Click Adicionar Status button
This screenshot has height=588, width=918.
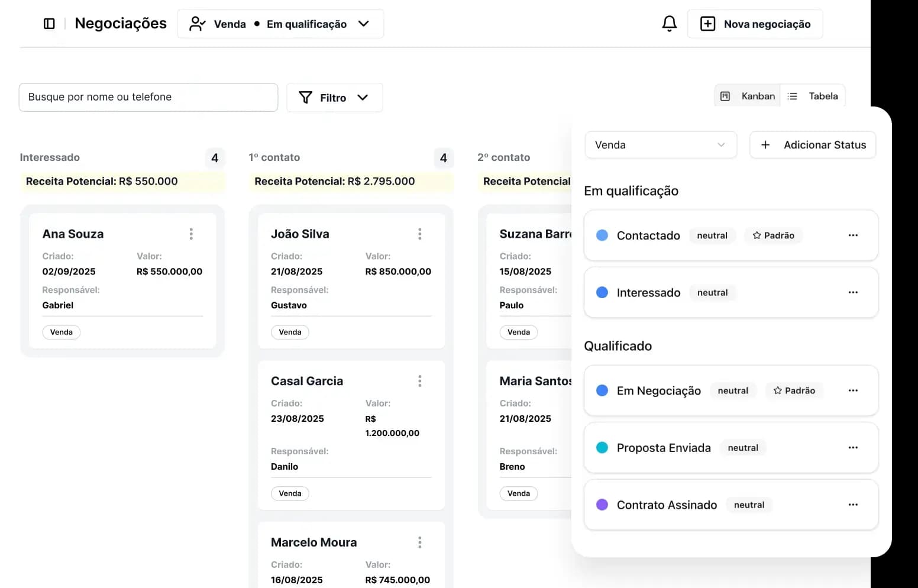tap(813, 145)
